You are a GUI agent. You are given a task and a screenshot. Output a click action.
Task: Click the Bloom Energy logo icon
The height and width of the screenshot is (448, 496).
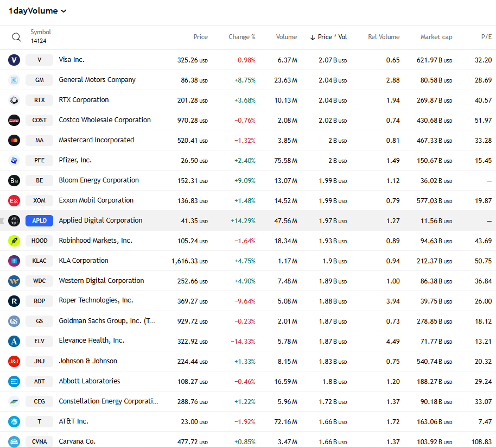(x=14, y=180)
